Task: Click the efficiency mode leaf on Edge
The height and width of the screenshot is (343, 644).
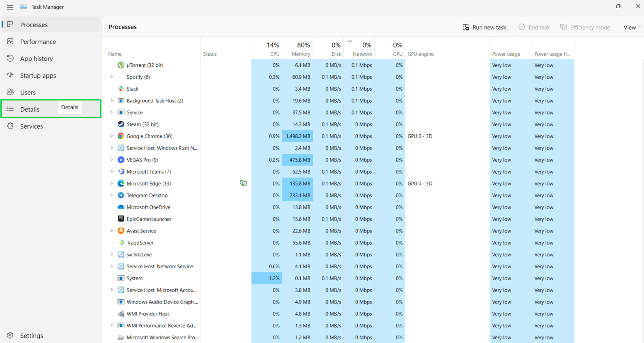Action: [243, 183]
